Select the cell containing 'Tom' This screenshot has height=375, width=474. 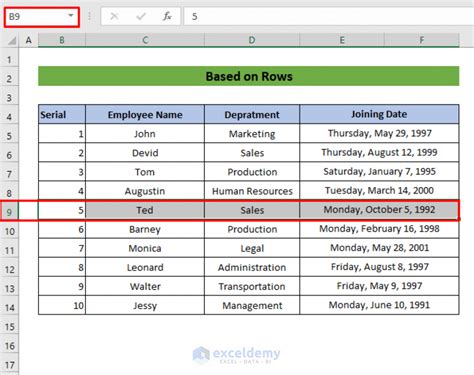coord(145,172)
